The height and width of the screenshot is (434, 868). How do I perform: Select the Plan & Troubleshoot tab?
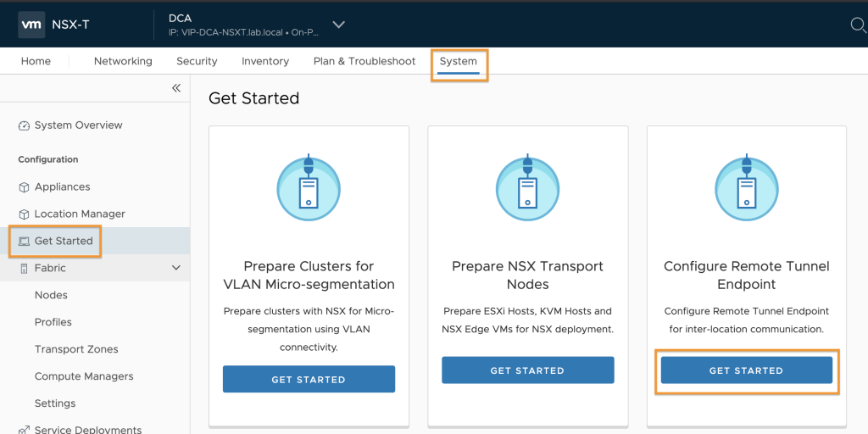[x=364, y=61]
